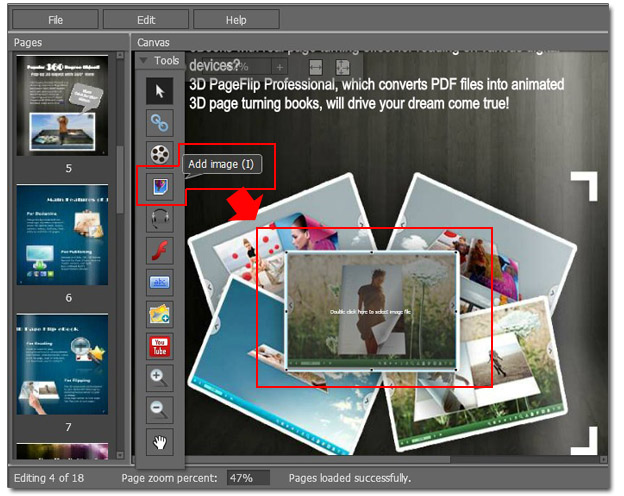Click the Page zoom percent field
624x496 pixels.
pos(248,478)
